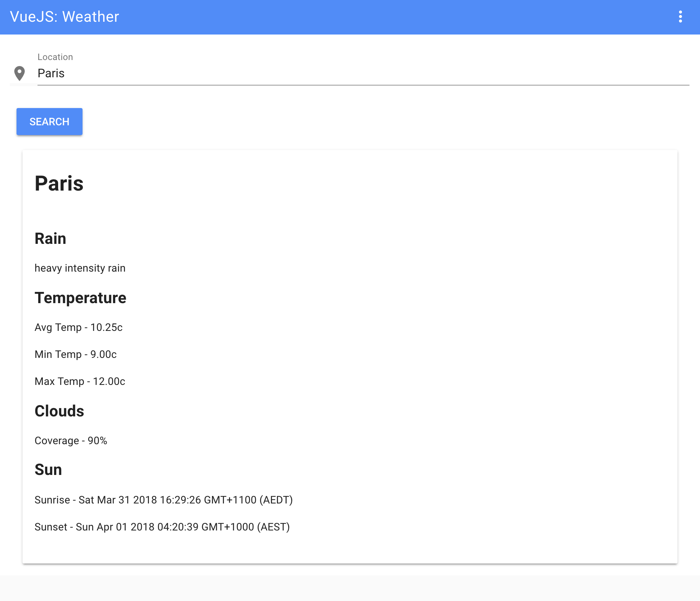Click the Coverage 90% text
The image size is (700, 601).
point(71,441)
